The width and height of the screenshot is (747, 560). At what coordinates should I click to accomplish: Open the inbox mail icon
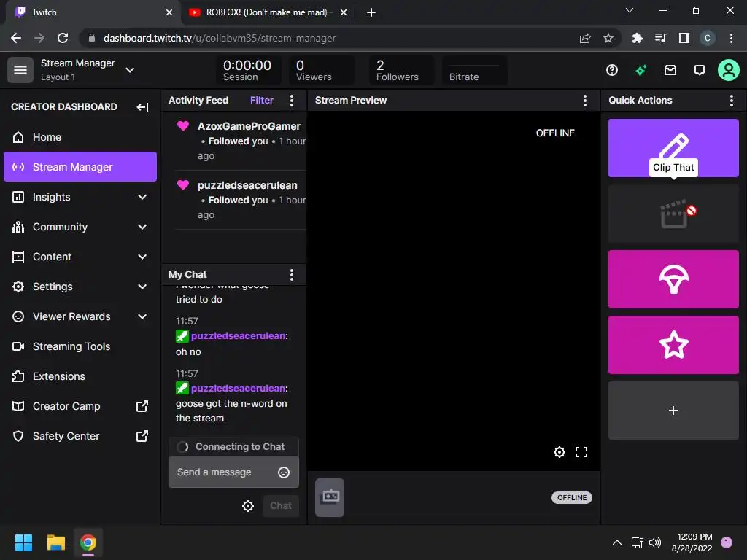pyautogui.click(x=670, y=71)
